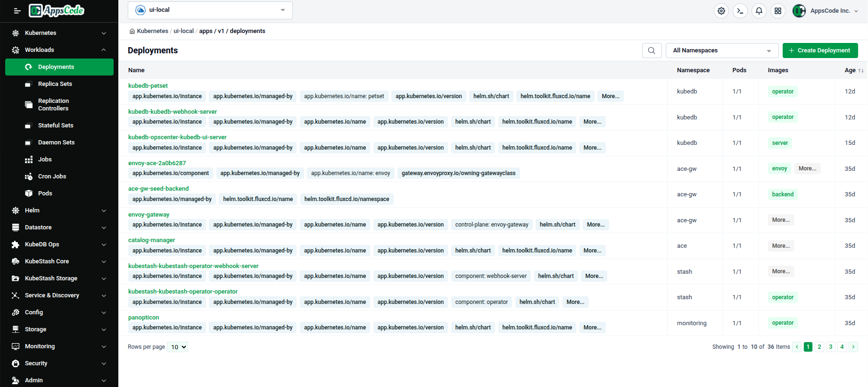This screenshot has height=387, width=868.
Task: Open kubedb-petset deployment link
Action: coord(148,86)
